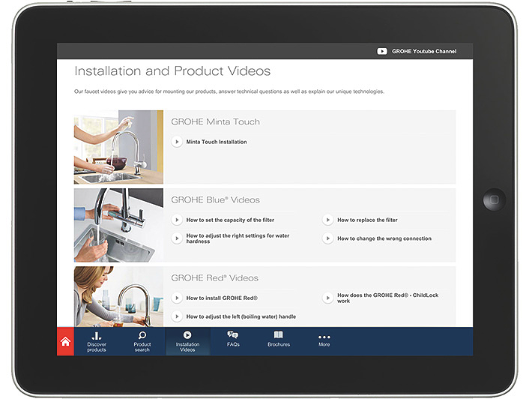Tap the red home icon
The width and height of the screenshot is (532, 399).
click(x=65, y=341)
